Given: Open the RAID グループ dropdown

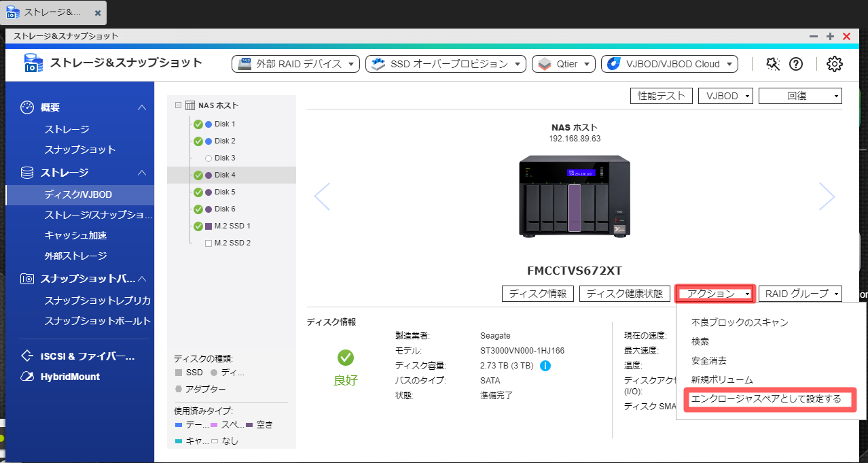Looking at the screenshot, I should (800, 294).
